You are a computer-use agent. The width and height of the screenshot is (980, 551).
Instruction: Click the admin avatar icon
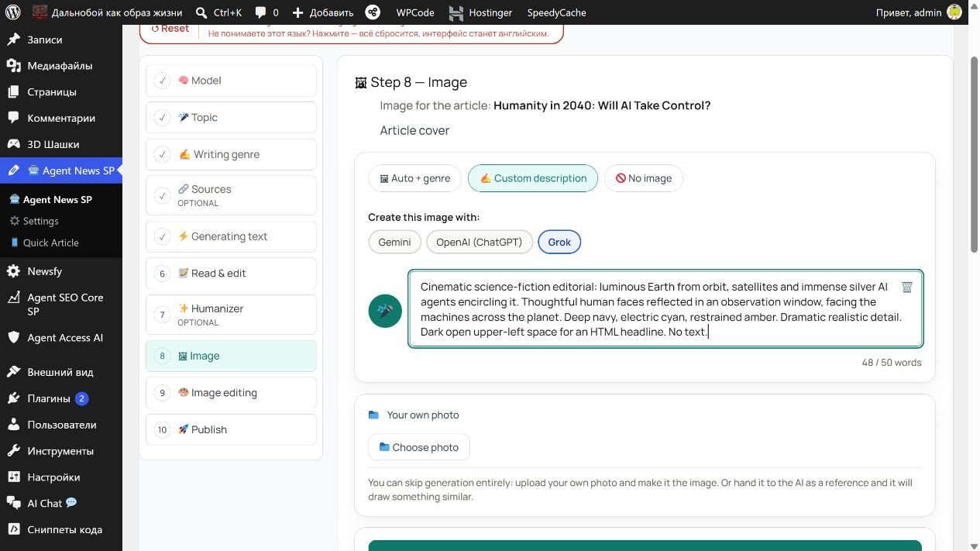(x=954, y=12)
